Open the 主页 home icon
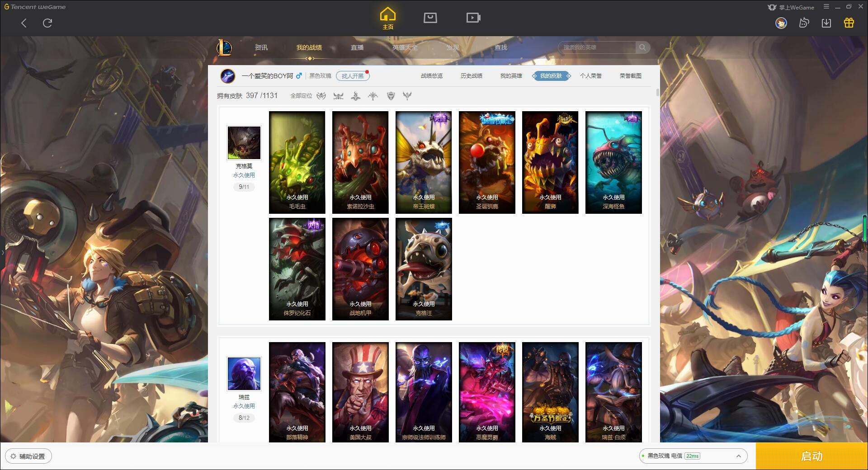Screen dimensions: 868x470 [387, 19]
